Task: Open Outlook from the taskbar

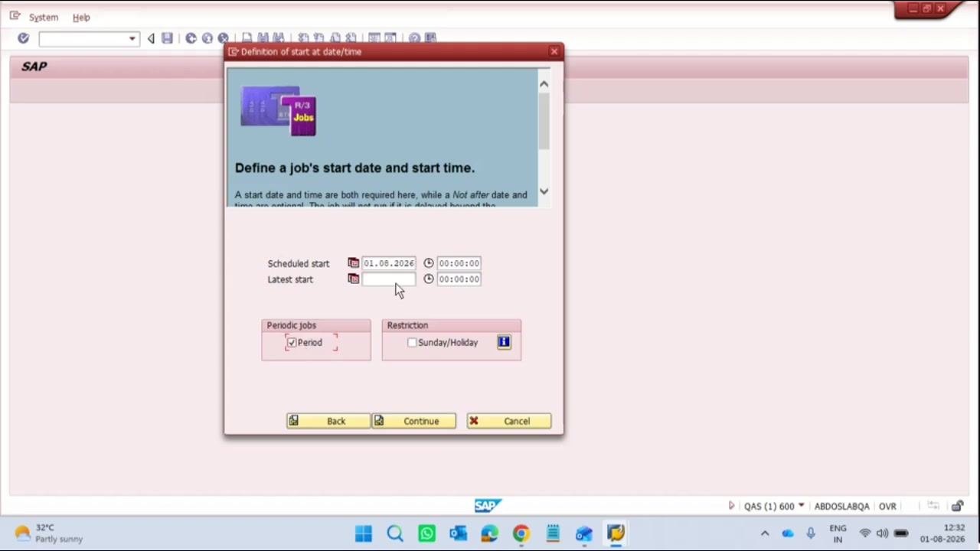Action: tap(458, 533)
